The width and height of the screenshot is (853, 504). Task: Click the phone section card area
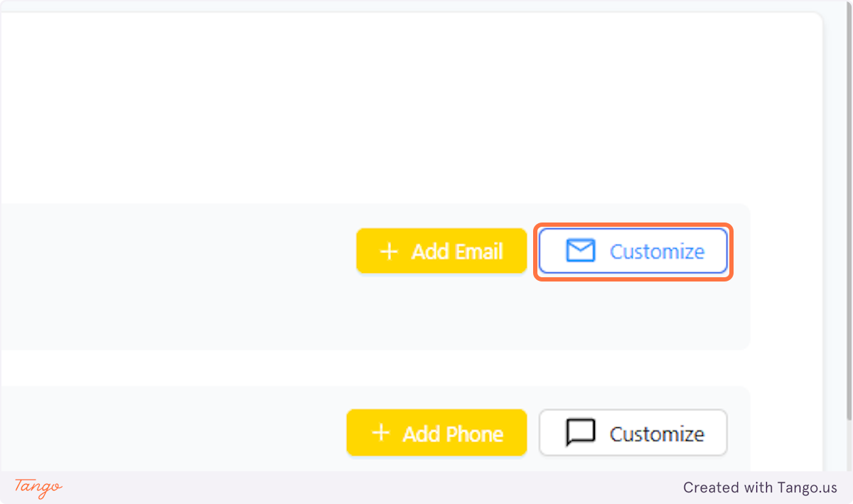pyautogui.click(x=213, y=427)
